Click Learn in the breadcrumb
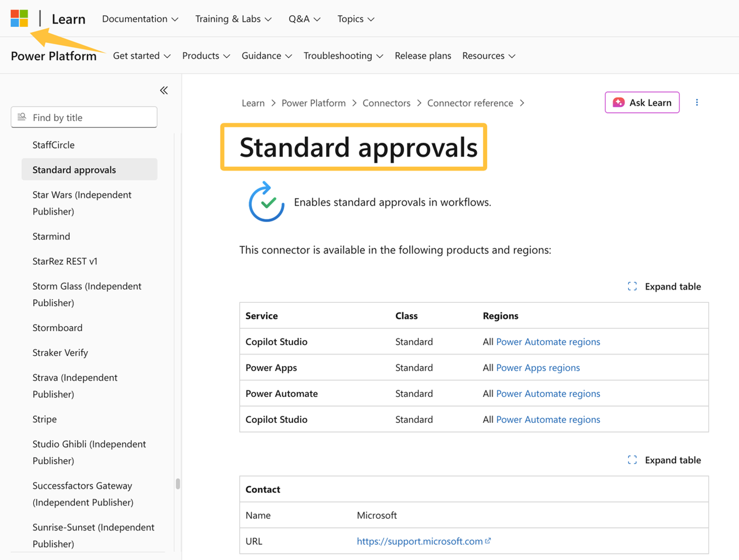739x560 pixels. point(253,103)
